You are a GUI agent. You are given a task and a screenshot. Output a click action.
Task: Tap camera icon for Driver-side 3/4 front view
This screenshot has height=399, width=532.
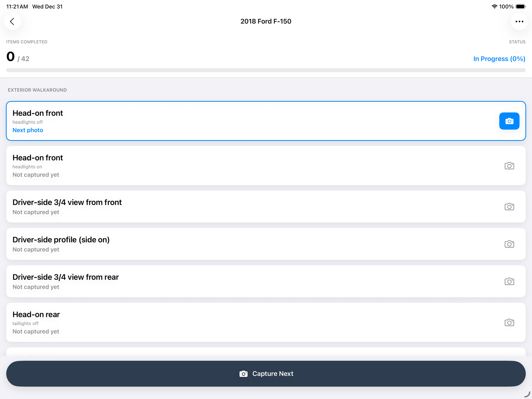click(509, 207)
